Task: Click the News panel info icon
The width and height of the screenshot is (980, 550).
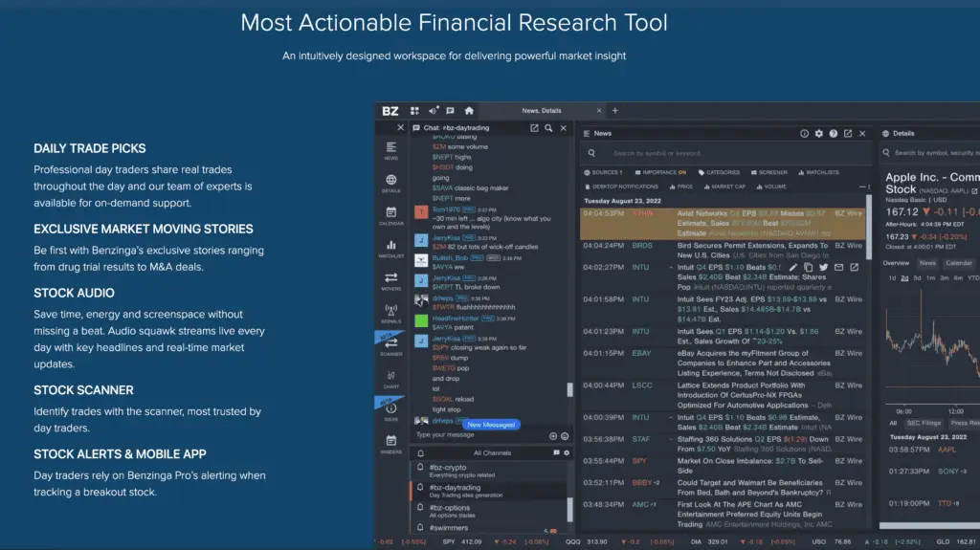Action: coord(804,133)
